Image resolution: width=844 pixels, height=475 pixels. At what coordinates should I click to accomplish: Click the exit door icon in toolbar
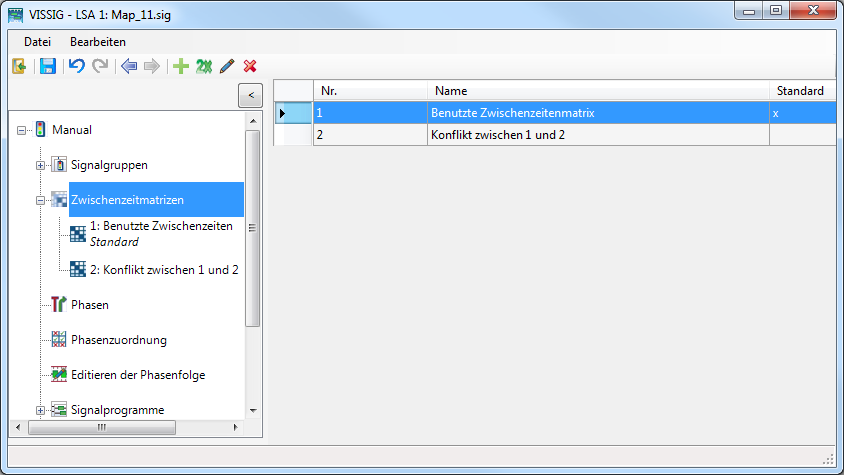[x=19, y=66]
